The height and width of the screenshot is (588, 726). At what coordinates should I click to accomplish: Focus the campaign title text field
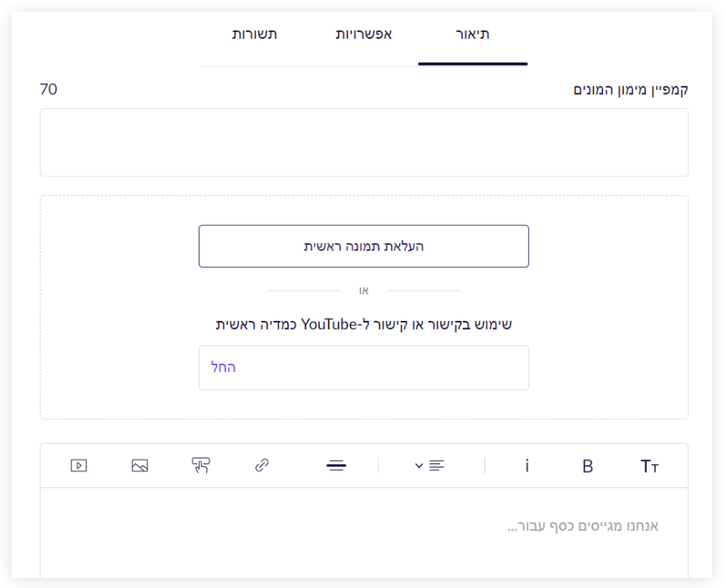(363, 142)
